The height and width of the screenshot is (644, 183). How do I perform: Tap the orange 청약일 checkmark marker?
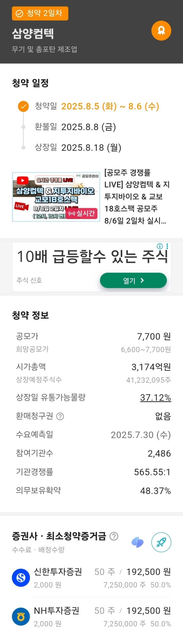click(23, 106)
